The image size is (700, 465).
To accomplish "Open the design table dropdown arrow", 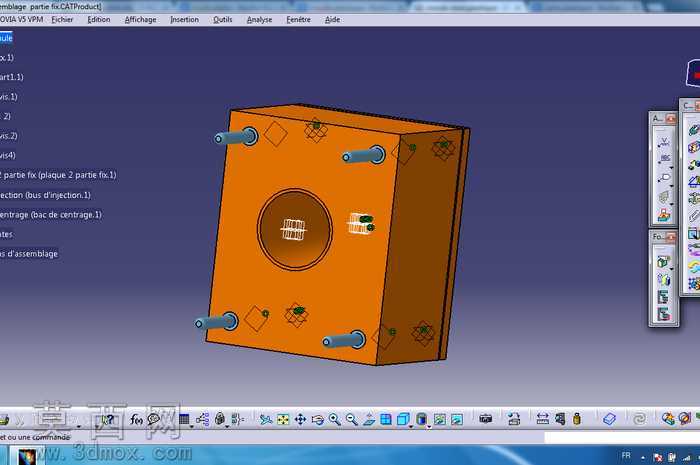I will click(192, 427).
